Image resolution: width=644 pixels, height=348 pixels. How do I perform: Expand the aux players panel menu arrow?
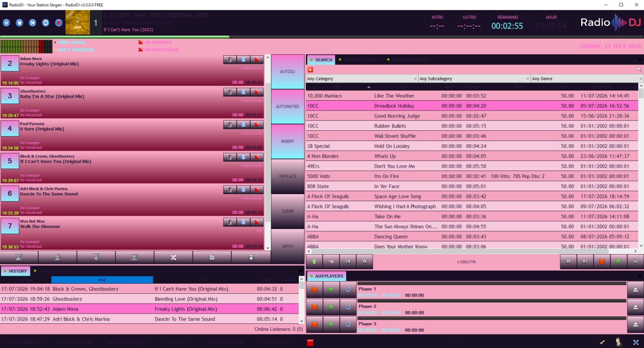click(640, 276)
